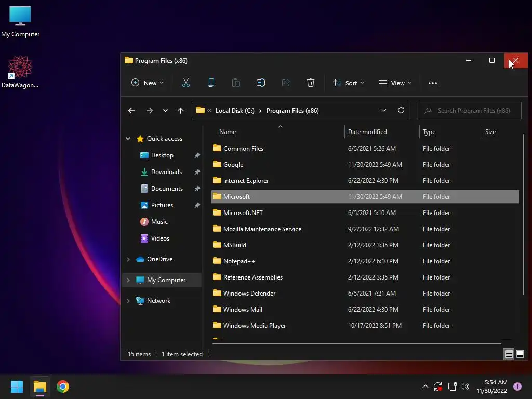Screen dimensions: 532x399
Task: Click the Delete trash can icon
Action: click(x=311, y=83)
